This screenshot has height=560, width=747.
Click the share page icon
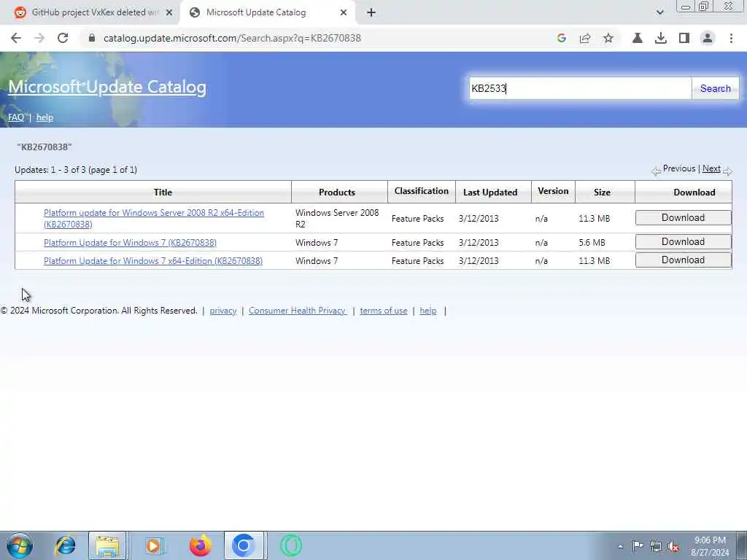pyautogui.click(x=585, y=38)
